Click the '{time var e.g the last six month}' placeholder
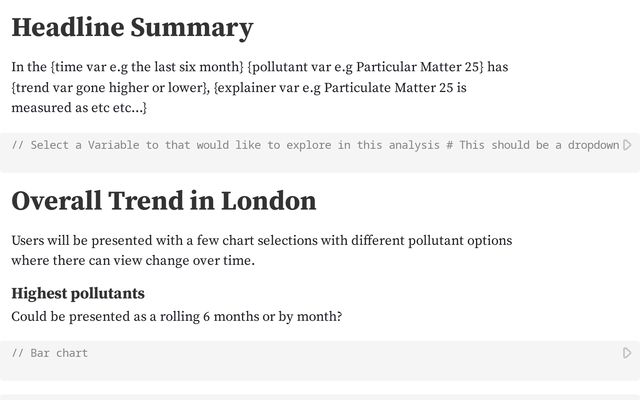640x400 pixels. [x=146, y=67]
